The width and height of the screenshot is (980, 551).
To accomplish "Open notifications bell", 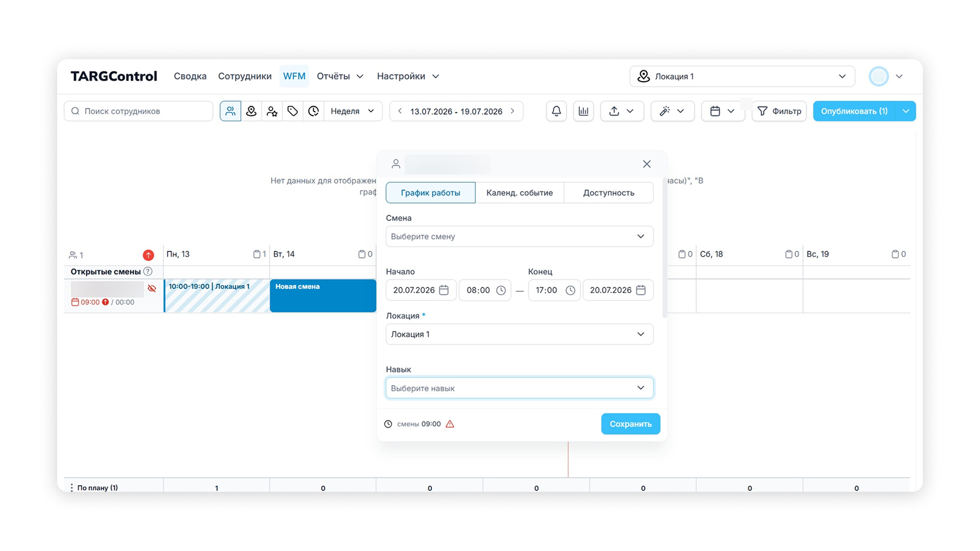I will tap(556, 111).
